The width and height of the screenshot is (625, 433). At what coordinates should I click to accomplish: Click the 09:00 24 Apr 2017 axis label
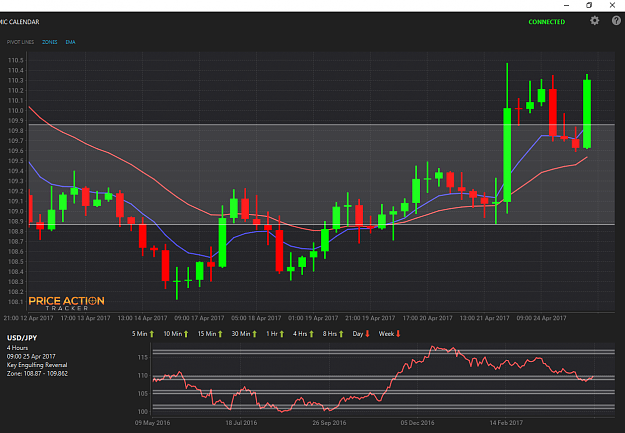(x=541, y=318)
